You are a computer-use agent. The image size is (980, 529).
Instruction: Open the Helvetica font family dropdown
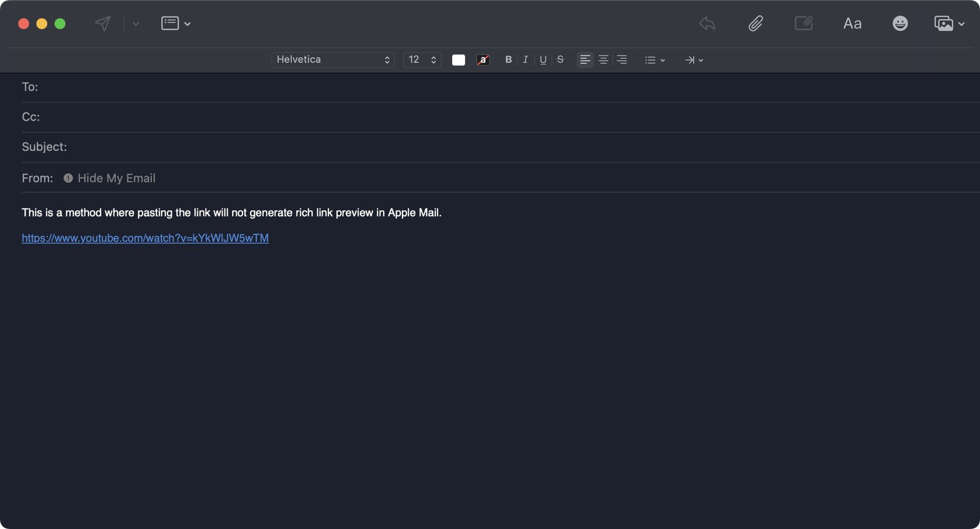coord(333,60)
